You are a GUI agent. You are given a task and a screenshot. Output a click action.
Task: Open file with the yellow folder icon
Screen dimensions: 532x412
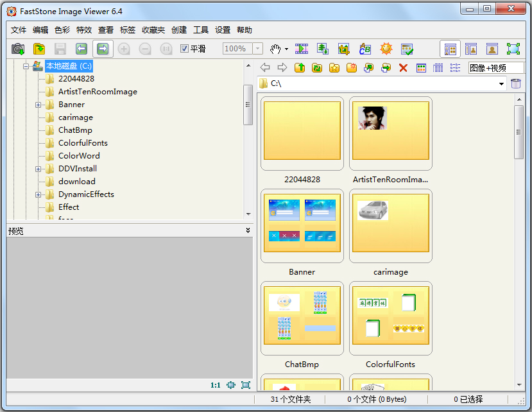[39, 49]
